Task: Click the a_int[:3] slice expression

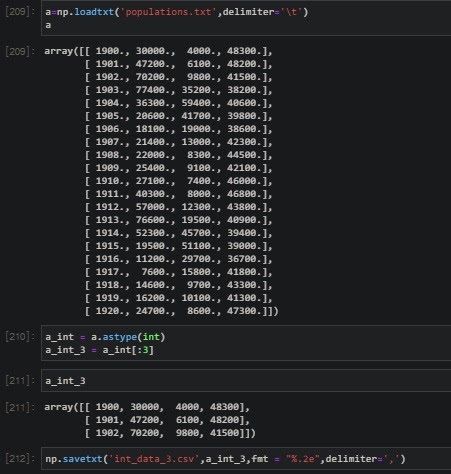Action: click(x=128, y=350)
